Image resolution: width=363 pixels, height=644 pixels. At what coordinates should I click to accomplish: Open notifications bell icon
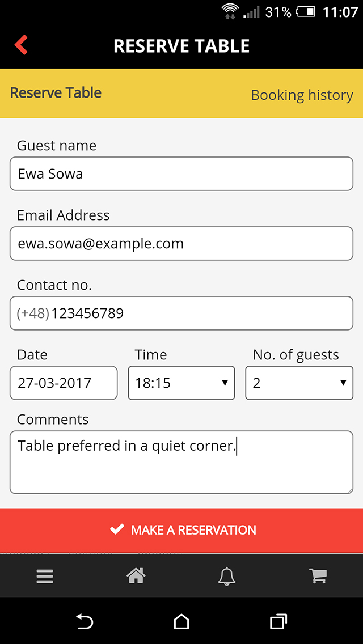coord(227,577)
